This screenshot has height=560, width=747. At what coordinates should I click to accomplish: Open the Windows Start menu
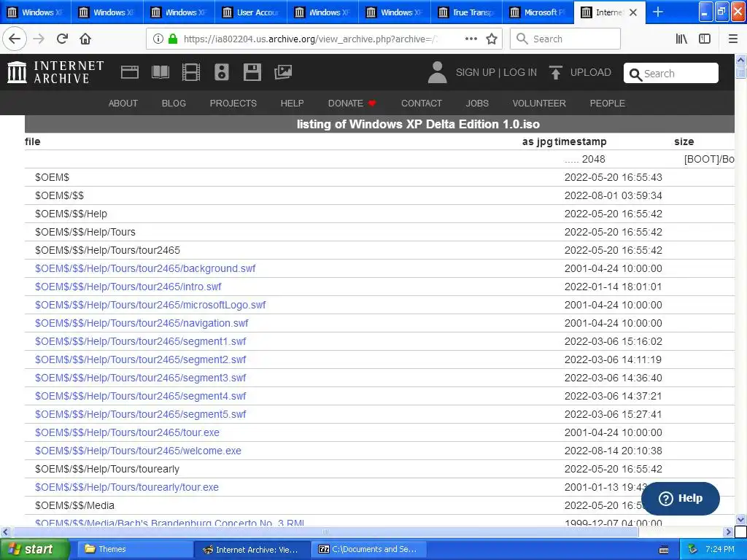click(35, 549)
